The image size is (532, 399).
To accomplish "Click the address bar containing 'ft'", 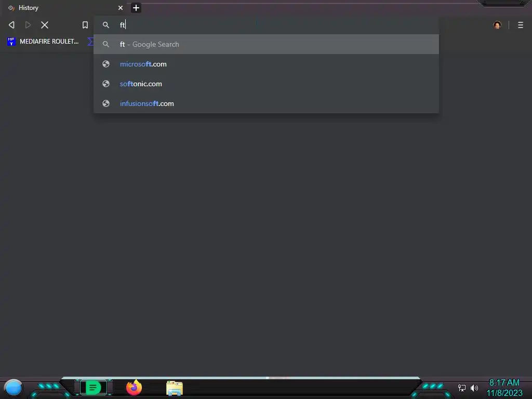I will (x=267, y=25).
